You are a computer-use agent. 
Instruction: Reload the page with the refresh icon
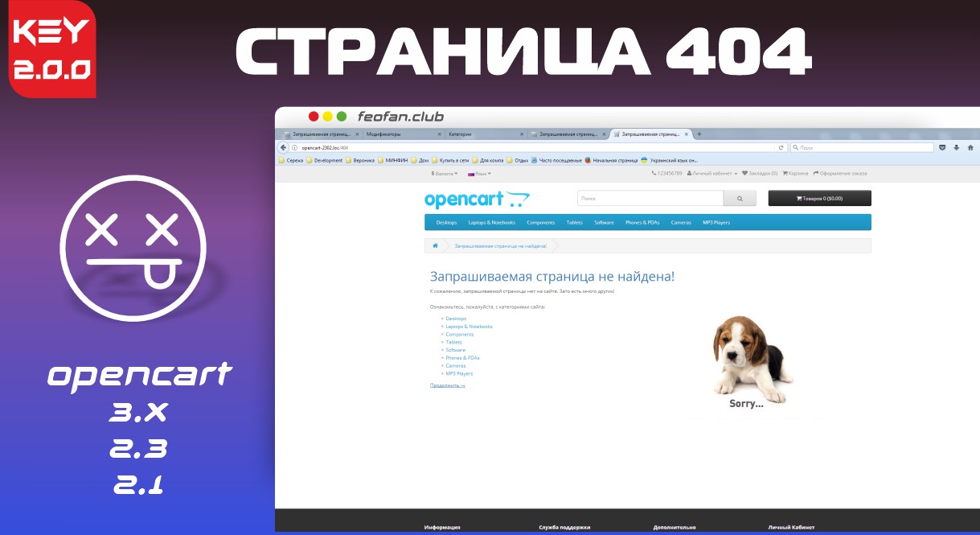coord(781,148)
